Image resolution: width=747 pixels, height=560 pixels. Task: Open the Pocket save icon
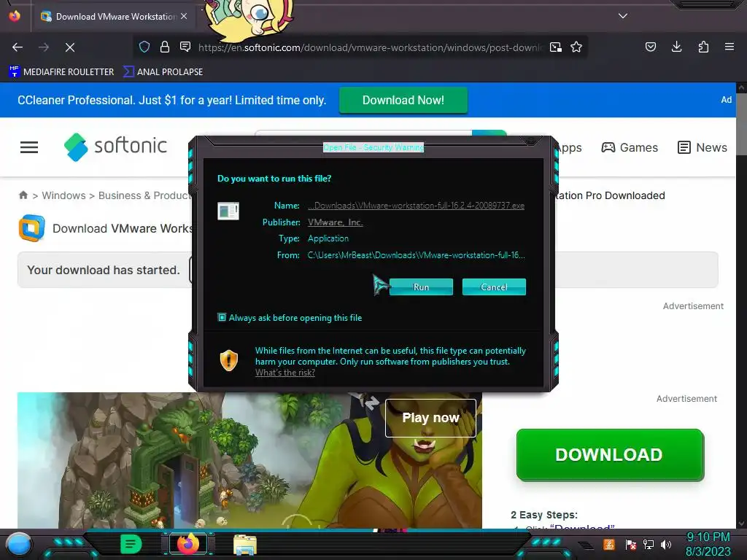(650, 47)
